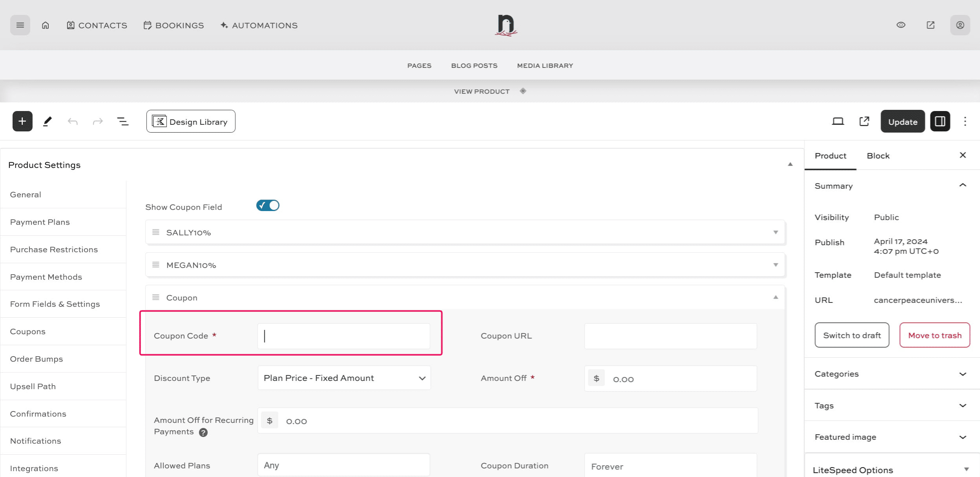Click the laptop preview icon
This screenshot has width=980, height=477.
tap(838, 121)
